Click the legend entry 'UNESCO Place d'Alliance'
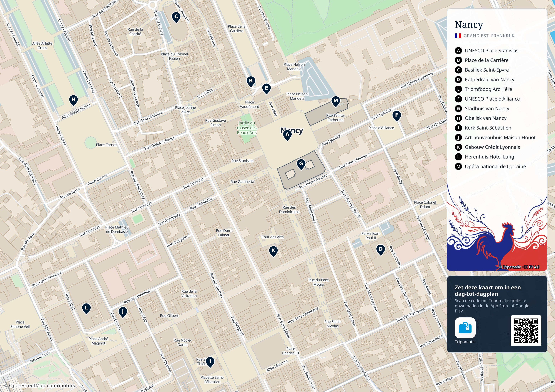 pos(492,99)
